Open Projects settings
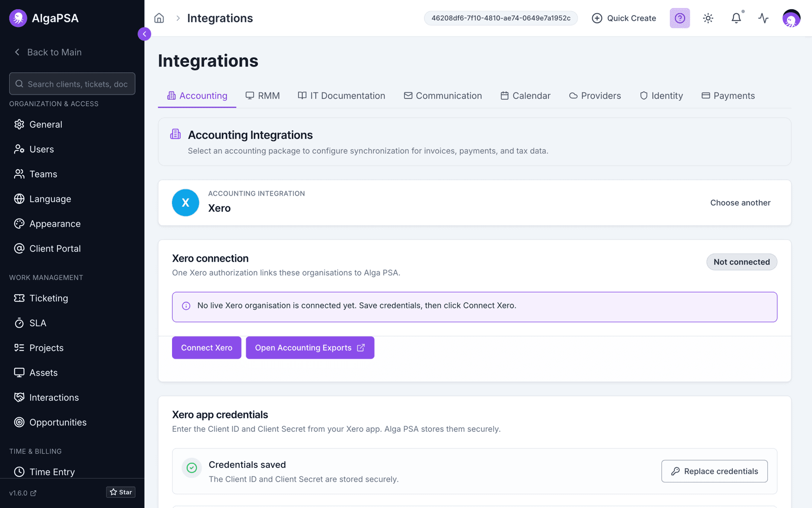Image resolution: width=812 pixels, height=508 pixels. click(72, 348)
